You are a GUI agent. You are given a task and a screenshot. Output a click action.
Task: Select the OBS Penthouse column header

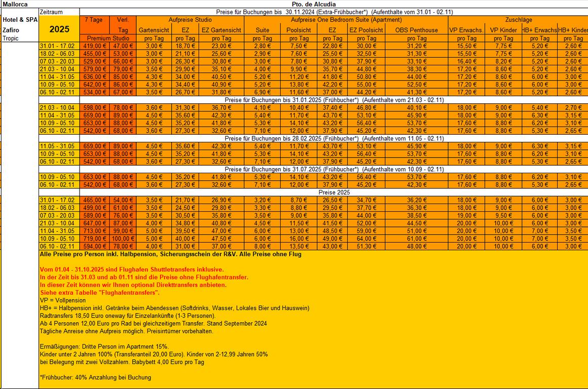(416, 30)
